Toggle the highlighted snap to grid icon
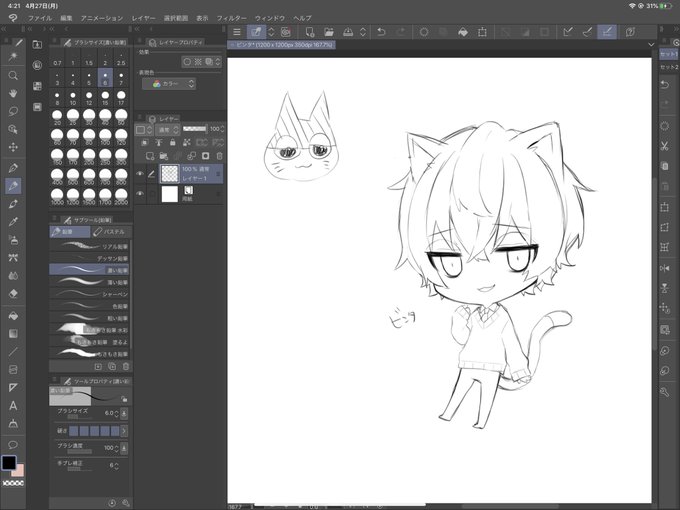Image resolution: width=680 pixels, height=510 pixels. click(607, 32)
